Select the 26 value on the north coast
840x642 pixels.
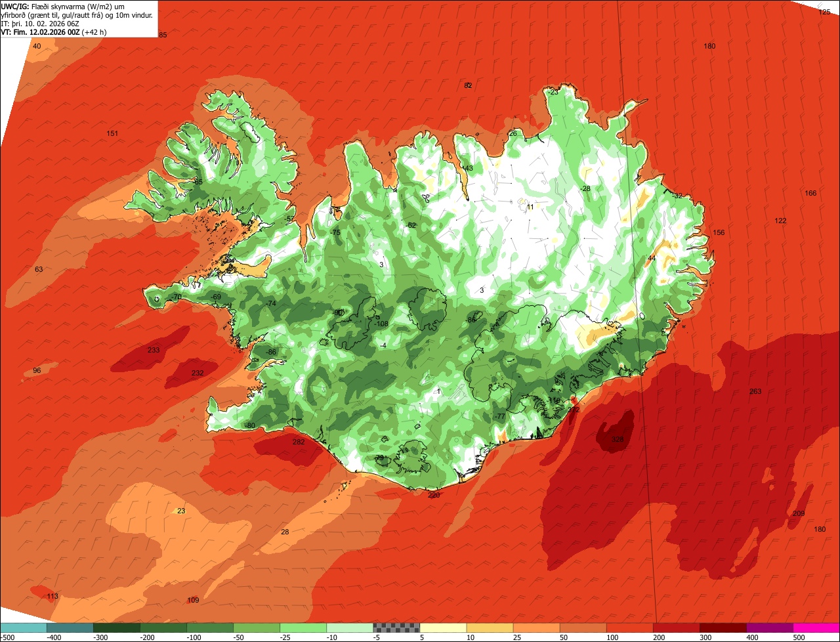pyautogui.click(x=513, y=133)
